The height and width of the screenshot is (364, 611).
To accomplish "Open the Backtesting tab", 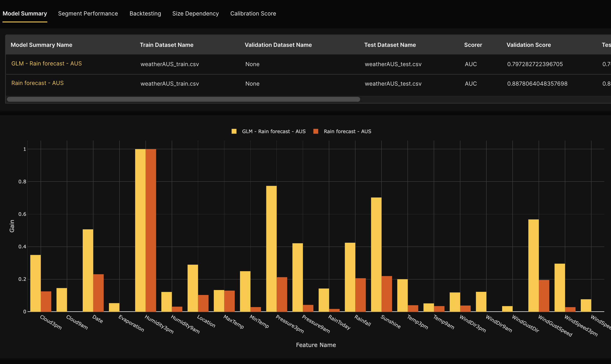I will [145, 13].
